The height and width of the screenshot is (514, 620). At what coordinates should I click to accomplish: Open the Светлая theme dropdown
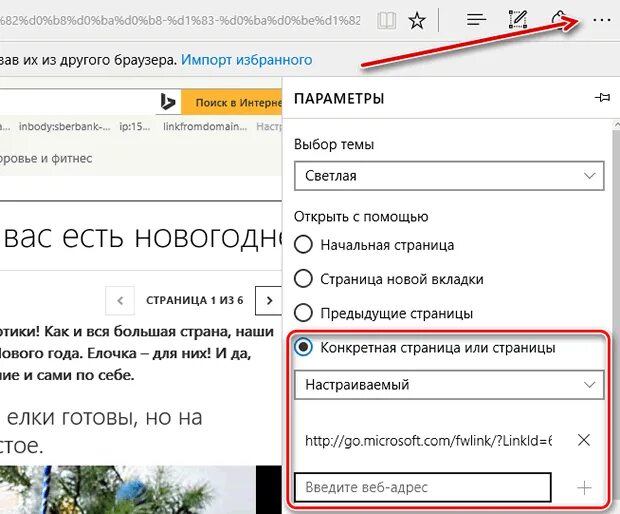449,176
